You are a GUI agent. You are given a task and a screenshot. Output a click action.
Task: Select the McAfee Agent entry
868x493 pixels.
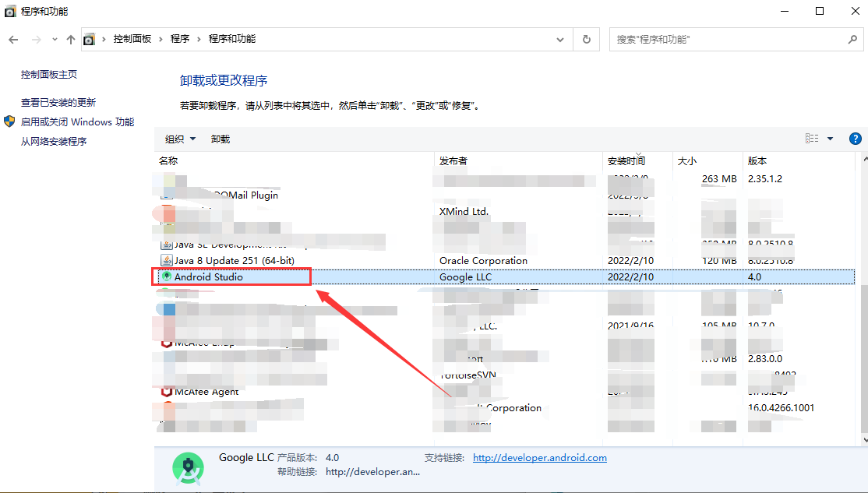(206, 392)
